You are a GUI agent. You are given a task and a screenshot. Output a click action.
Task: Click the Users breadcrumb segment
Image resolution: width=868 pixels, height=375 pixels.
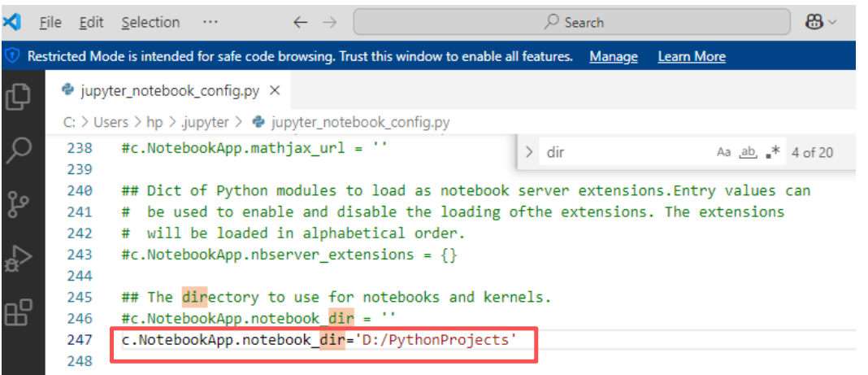(x=111, y=122)
